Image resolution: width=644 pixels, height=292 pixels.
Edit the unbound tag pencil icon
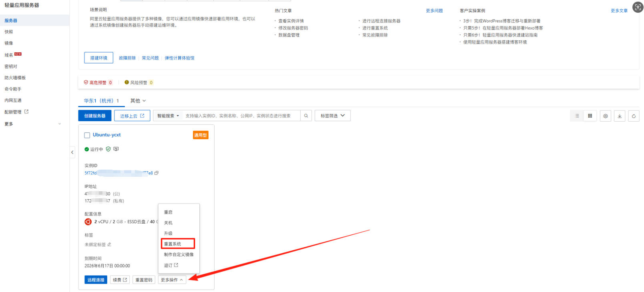coord(109,244)
